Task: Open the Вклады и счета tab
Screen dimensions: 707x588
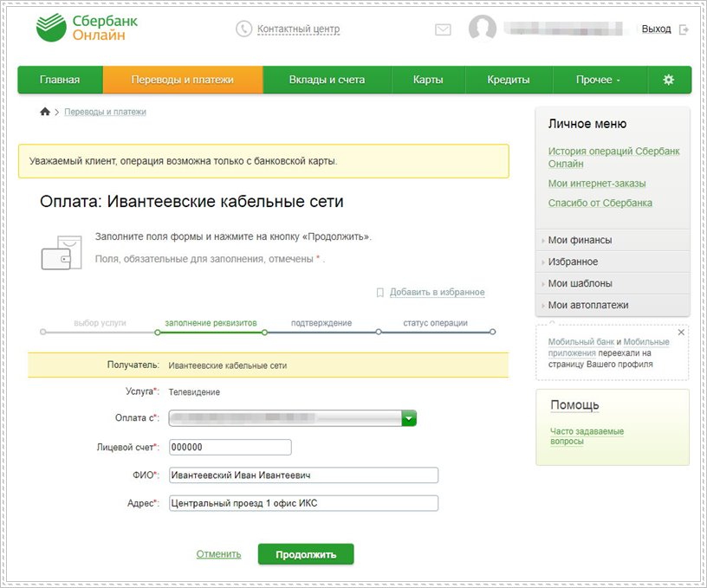Action: click(x=327, y=80)
